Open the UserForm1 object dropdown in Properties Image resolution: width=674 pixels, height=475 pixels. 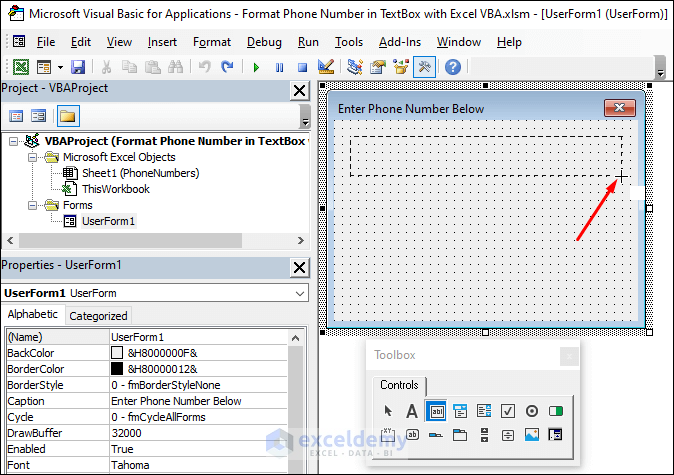pyautogui.click(x=300, y=294)
